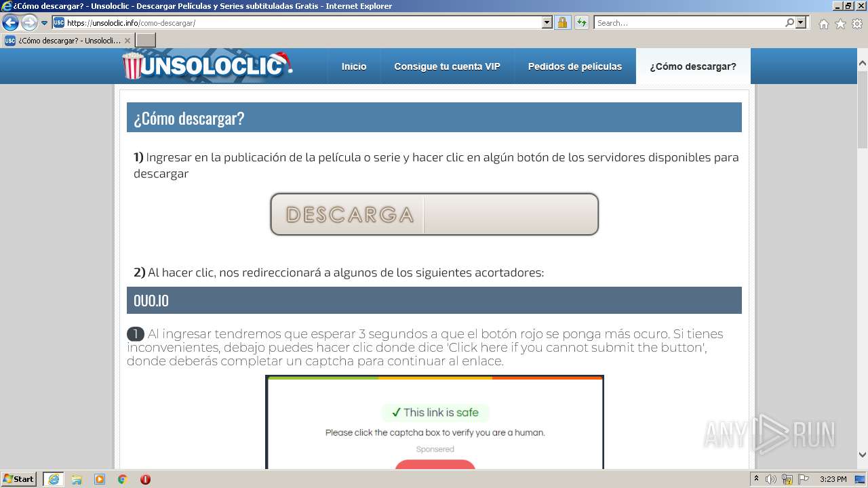The image size is (868, 488).
Task: Show hidden system tray icons
Action: coord(757,479)
